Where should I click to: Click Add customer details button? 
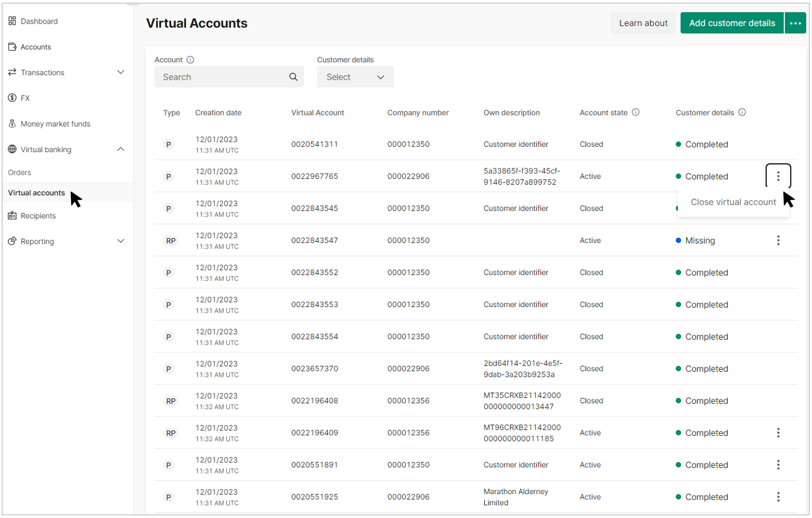(732, 23)
